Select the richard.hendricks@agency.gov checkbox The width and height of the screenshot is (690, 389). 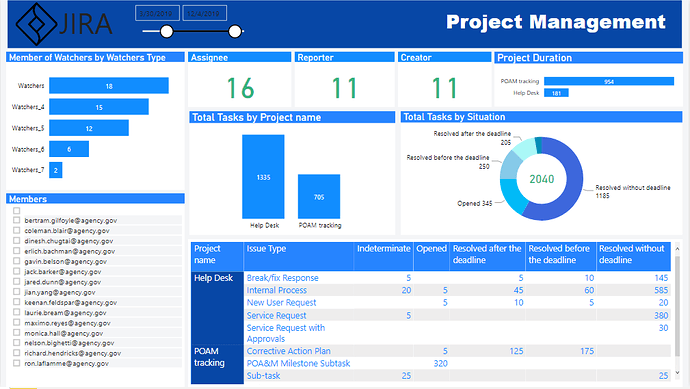tap(17, 353)
